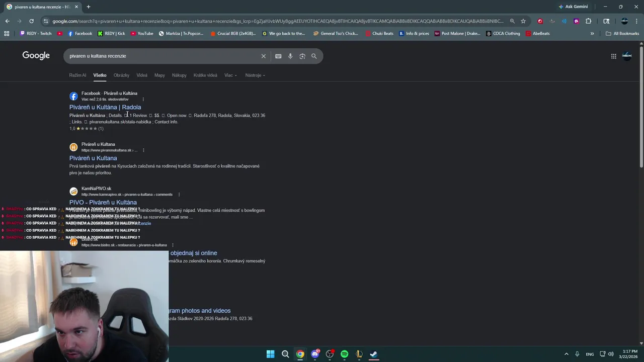644x362 pixels.
Task: Expand the Nástroje tools dropdown
Action: point(255,75)
